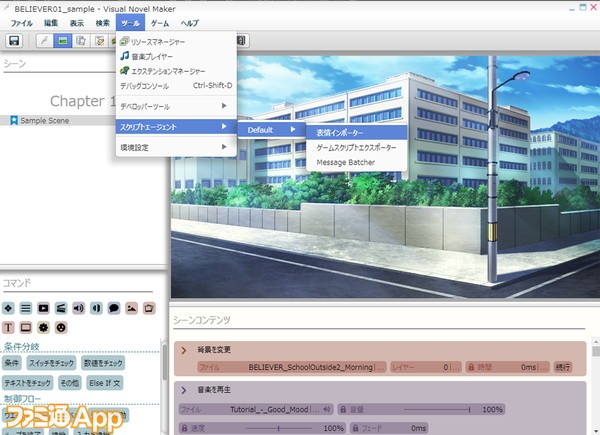Screen dimensions: 600x435
Task: Select 表情インポーター menu entry
Action: click(357, 133)
